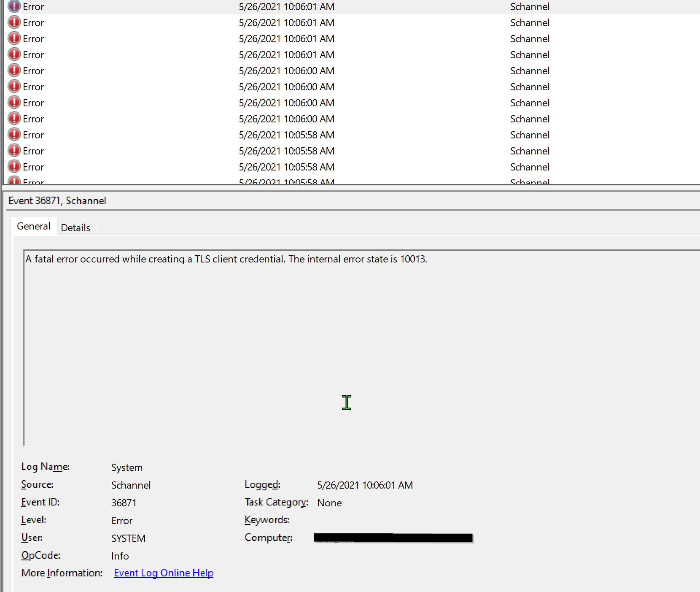This screenshot has width=700, height=592.
Task: Click the redacted Computer name field
Action: tap(392, 538)
